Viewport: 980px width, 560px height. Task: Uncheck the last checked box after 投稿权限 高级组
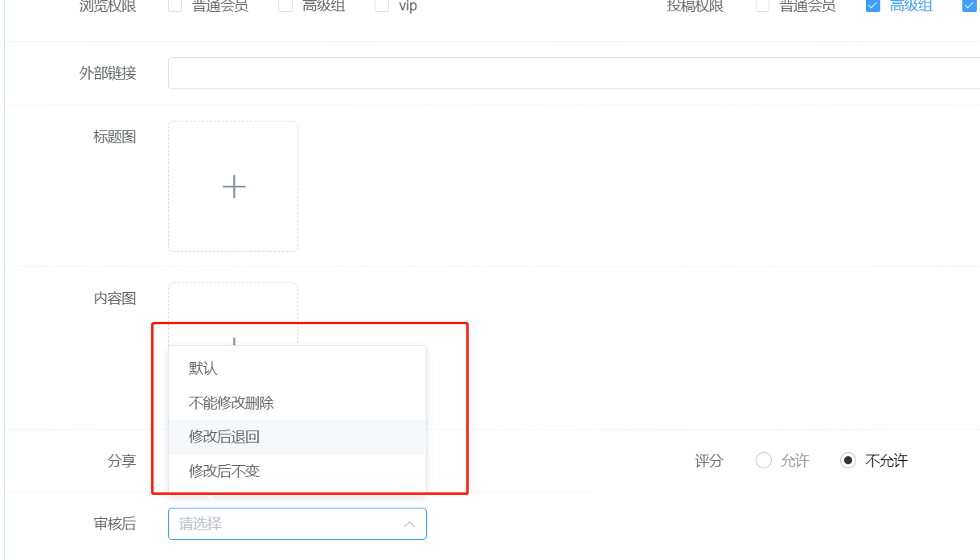tap(969, 6)
